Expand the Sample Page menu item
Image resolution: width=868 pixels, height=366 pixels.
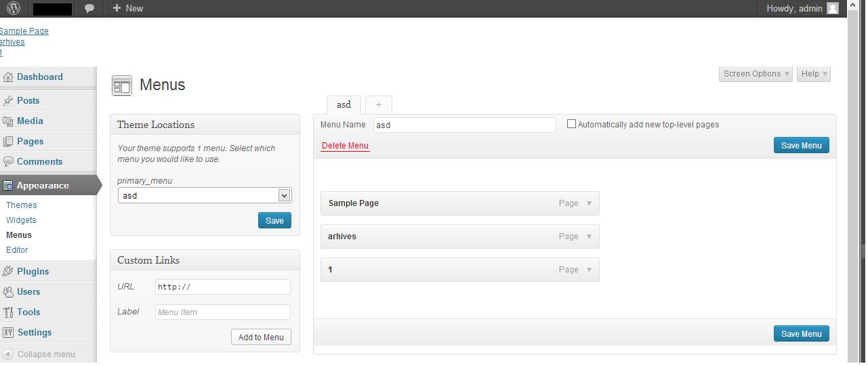(589, 203)
